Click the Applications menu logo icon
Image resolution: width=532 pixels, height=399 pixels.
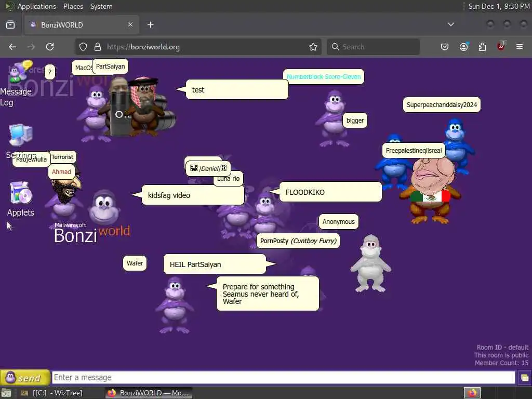(x=9, y=6)
